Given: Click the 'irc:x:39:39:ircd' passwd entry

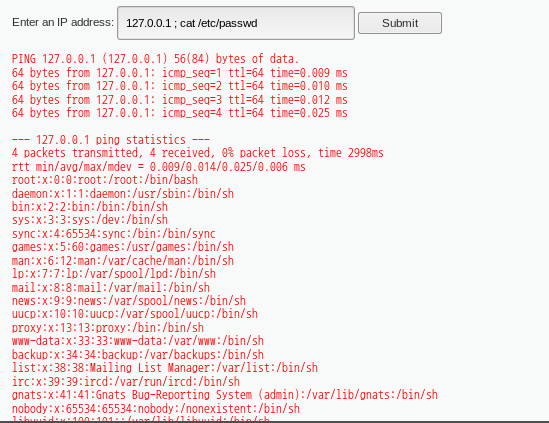Looking at the screenshot, I should tap(126, 382).
